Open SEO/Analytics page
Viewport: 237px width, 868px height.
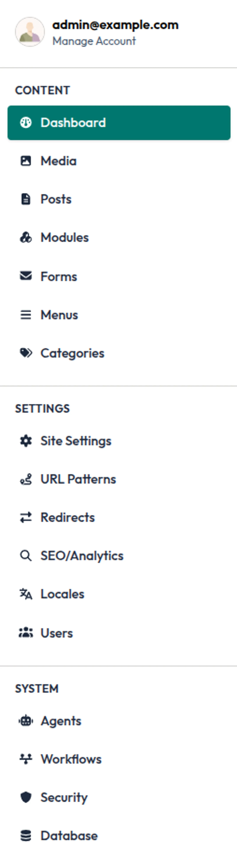(82, 556)
